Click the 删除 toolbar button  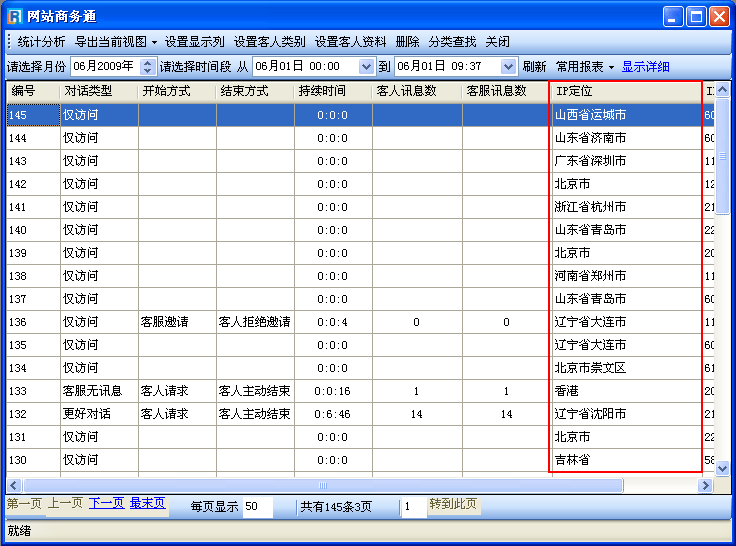407,42
